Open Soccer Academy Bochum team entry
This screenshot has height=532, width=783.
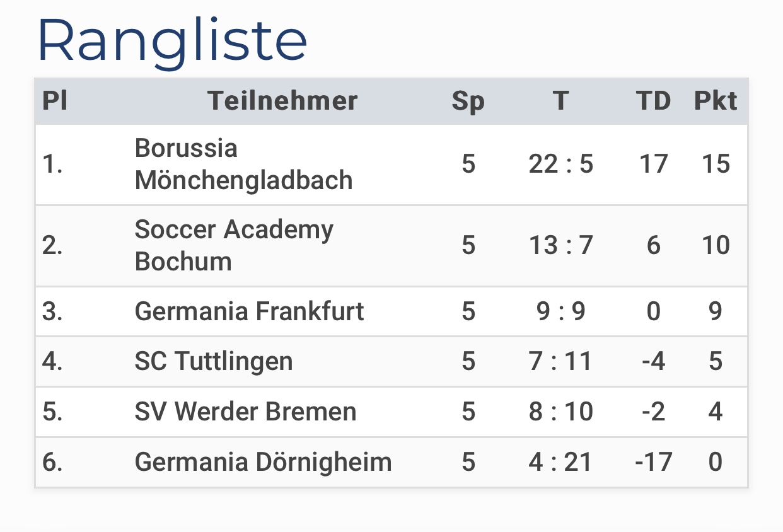coord(234,246)
